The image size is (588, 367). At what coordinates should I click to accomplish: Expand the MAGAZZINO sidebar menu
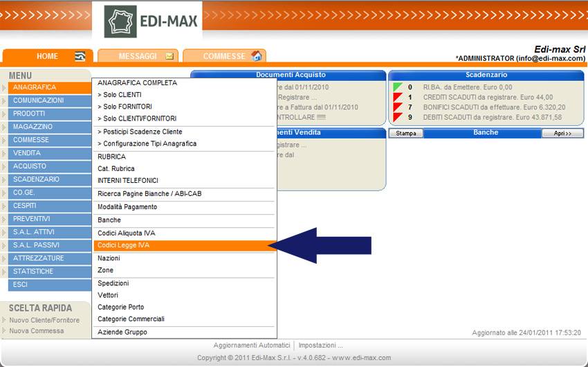(x=32, y=127)
